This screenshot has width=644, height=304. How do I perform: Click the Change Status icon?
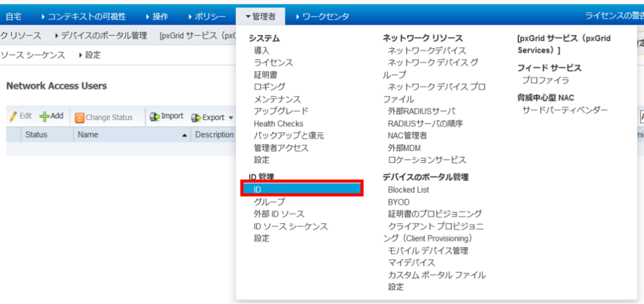(80, 117)
